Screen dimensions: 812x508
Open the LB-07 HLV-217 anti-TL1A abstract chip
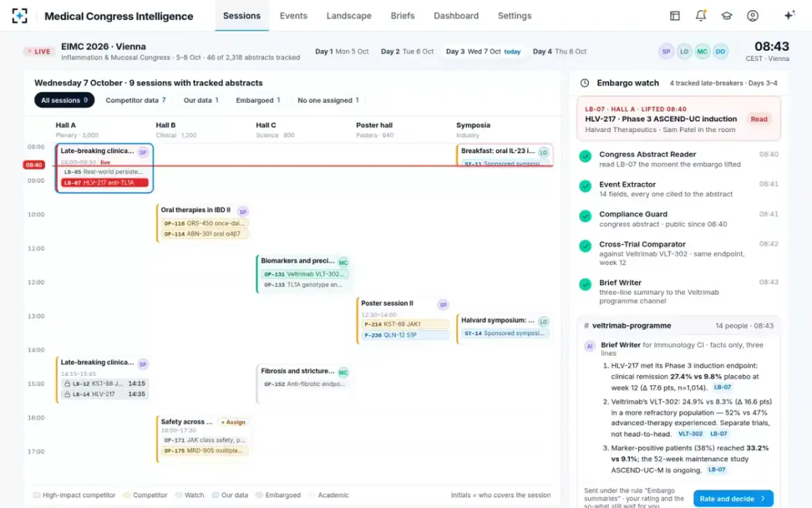[x=105, y=183]
